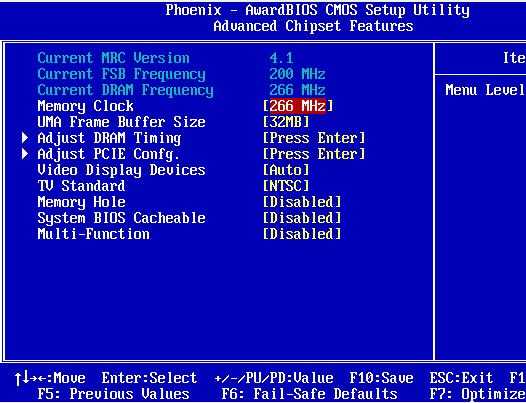Image resolution: width=526 pixels, height=403 pixels.
Task: Open Adjust PCIE Confg. Press Enter entry
Action: click(x=314, y=154)
